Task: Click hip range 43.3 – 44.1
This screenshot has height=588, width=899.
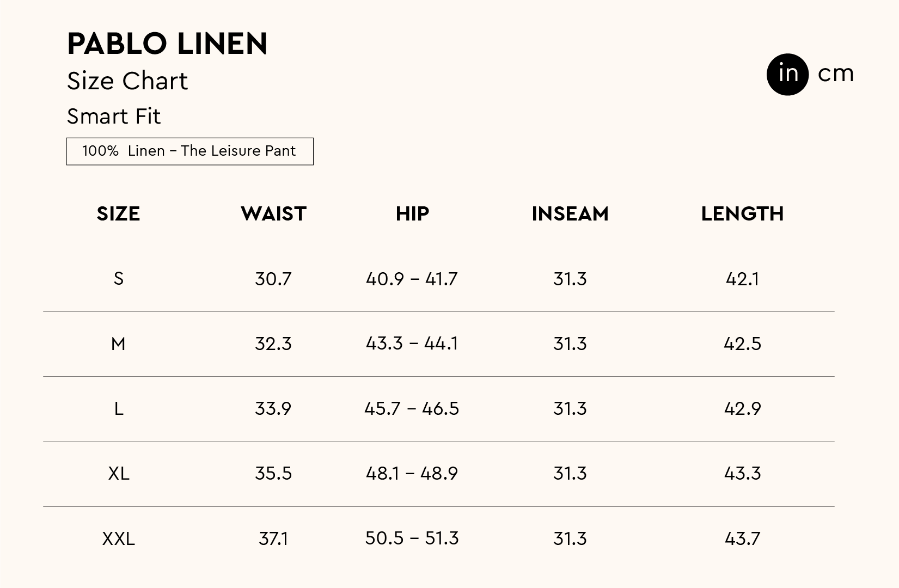Action: 412,344
